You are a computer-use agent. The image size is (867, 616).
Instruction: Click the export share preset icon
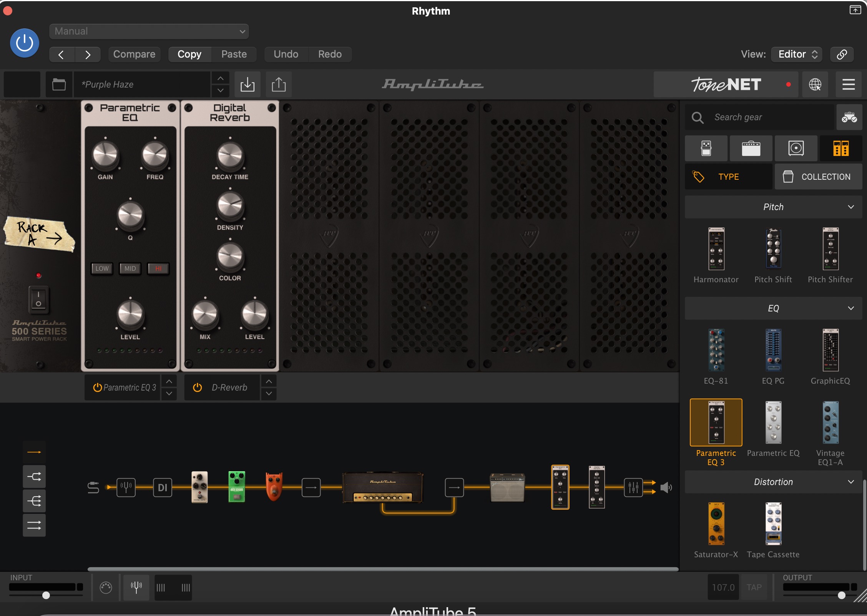279,84
